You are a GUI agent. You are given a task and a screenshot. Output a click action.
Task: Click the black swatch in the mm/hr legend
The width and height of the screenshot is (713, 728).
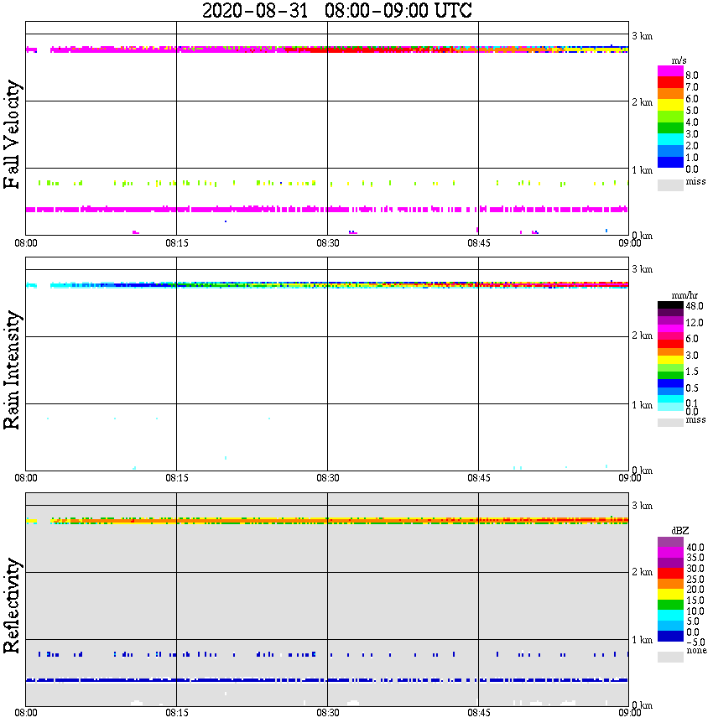(x=670, y=305)
